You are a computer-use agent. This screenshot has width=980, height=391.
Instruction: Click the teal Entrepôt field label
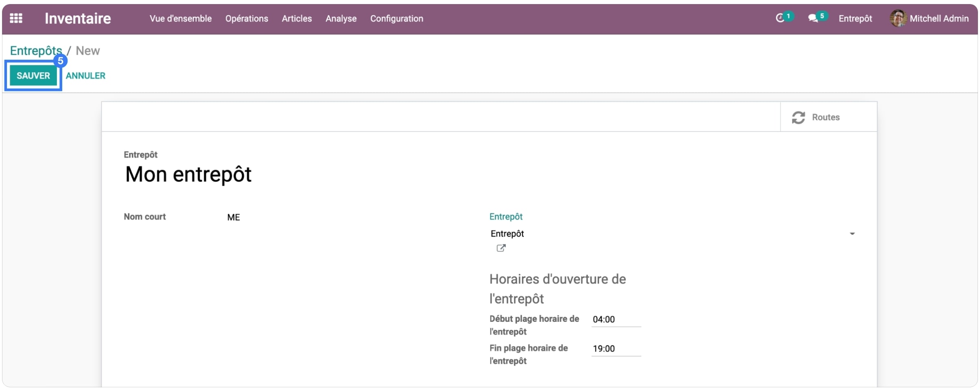coord(506,217)
